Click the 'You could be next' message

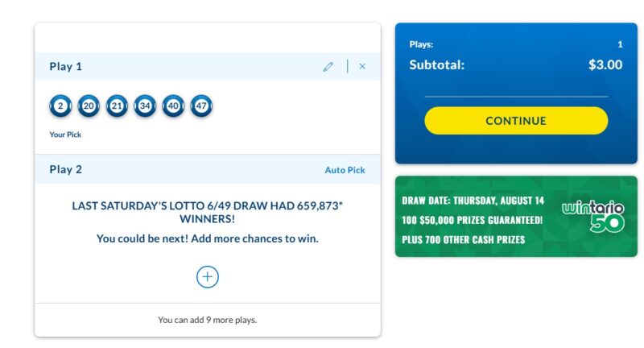click(x=208, y=238)
